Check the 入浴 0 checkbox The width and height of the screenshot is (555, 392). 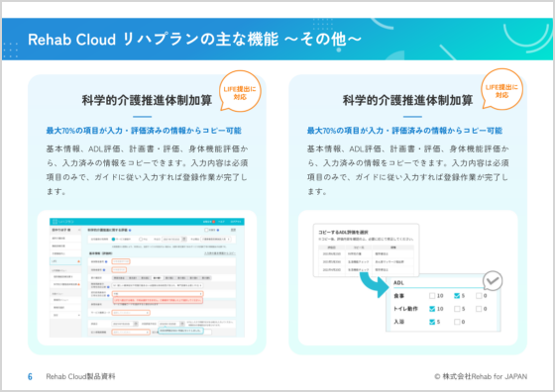457,322
